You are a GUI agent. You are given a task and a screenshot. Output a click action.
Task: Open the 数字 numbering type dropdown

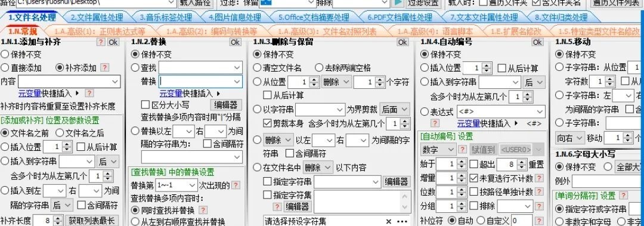tap(438, 150)
